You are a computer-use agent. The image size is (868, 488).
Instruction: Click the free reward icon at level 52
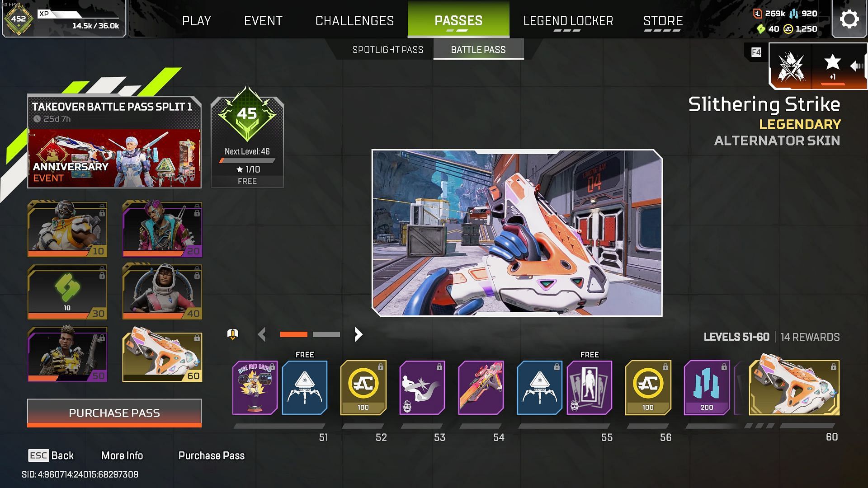point(305,387)
